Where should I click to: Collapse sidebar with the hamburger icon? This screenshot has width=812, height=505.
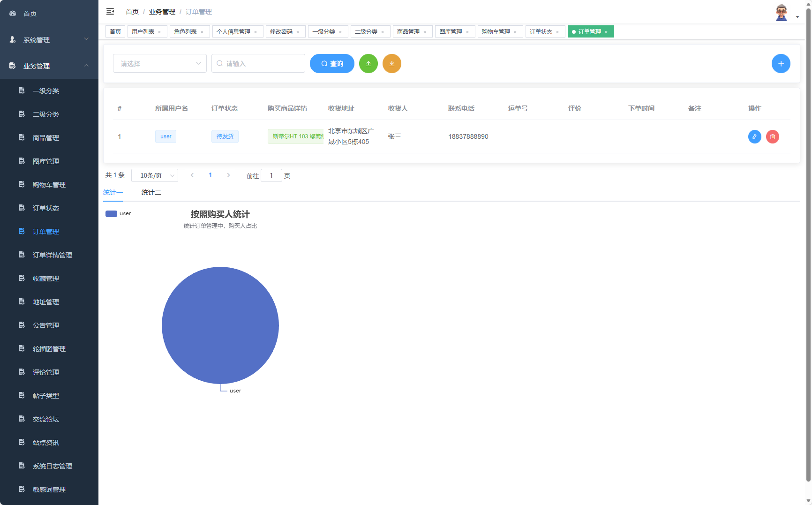pyautogui.click(x=110, y=12)
